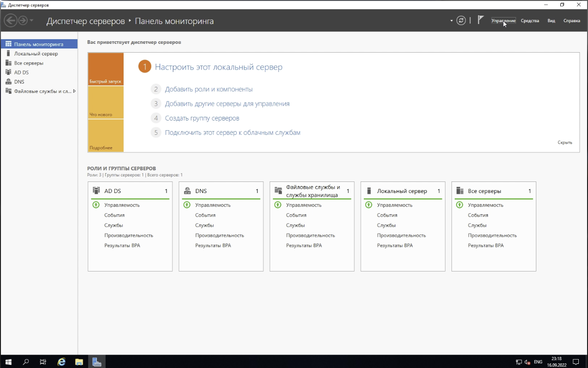This screenshot has width=588, height=368.
Task: Open the navigation history dropdown arrow
Action: [31, 20]
